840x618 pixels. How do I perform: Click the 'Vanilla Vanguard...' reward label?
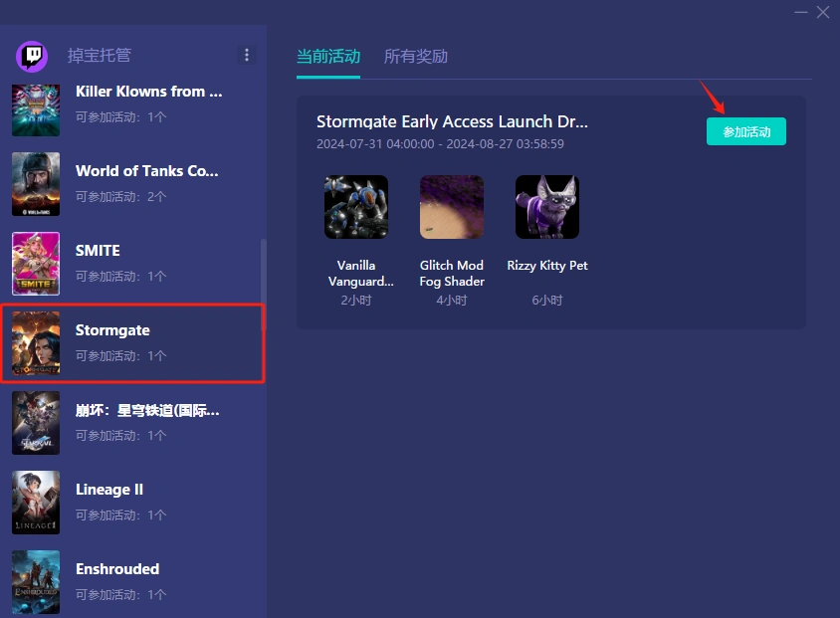pyautogui.click(x=359, y=273)
